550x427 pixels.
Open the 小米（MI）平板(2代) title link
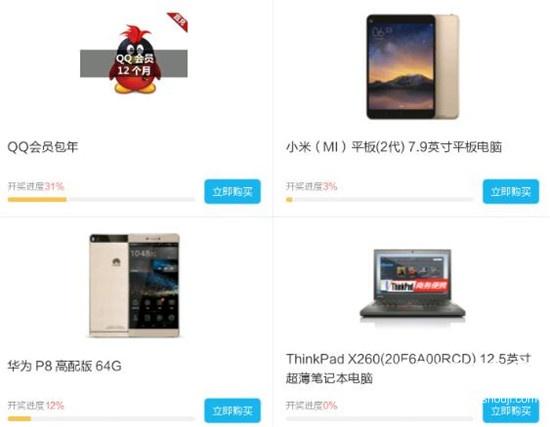coord(394,147)
